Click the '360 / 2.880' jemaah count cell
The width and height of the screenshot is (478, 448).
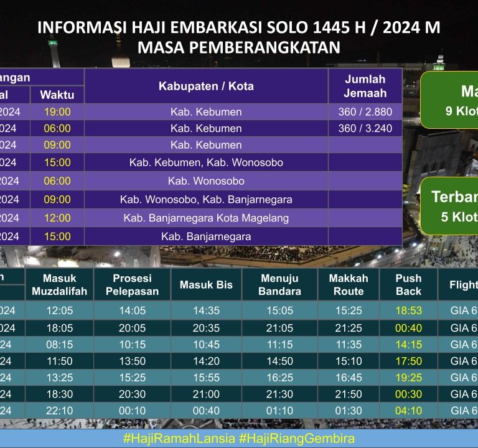tap(365, 112)
